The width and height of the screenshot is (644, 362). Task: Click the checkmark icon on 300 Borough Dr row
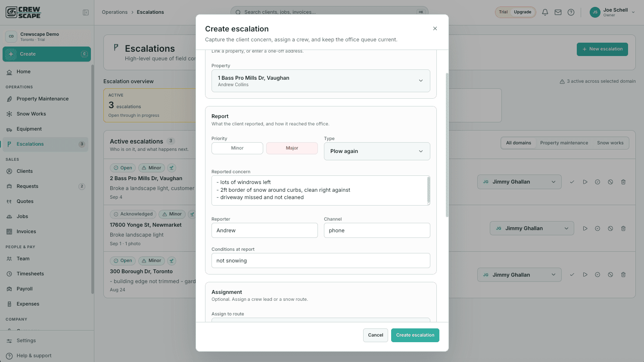(x=572, y=275)
